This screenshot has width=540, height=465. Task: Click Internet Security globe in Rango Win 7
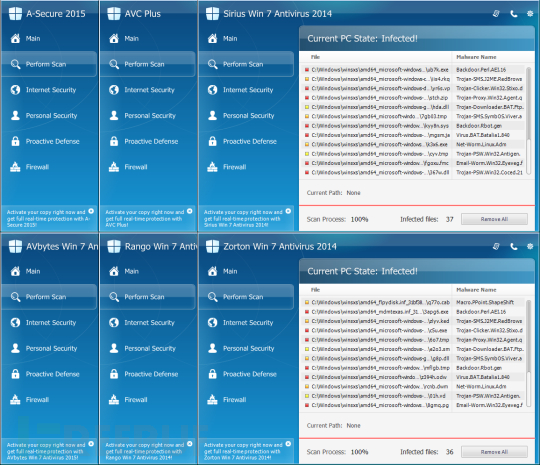pos(114,323)
